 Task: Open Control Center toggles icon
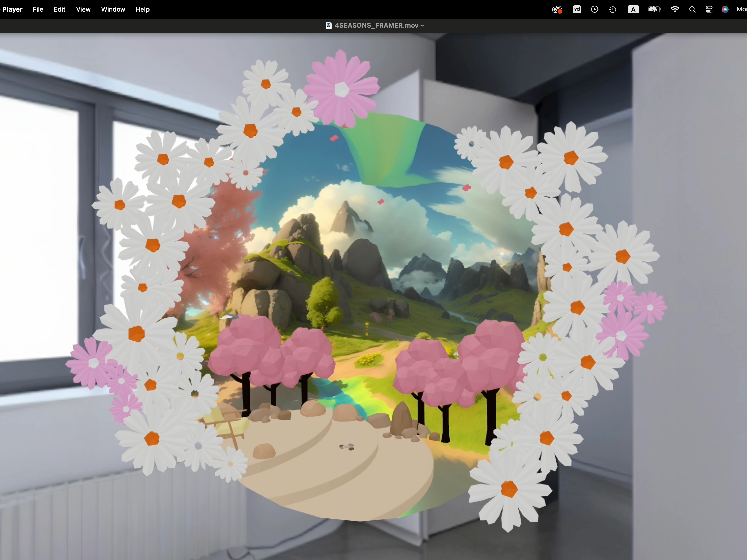(x=709, y=10)
